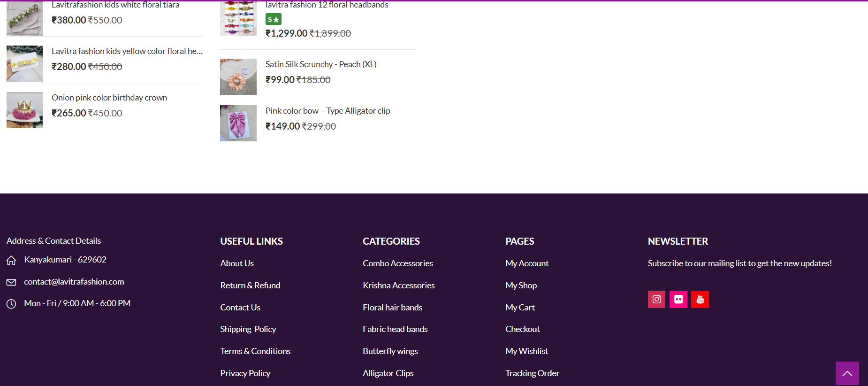View Onion pink birthday crown thumbnail
Screen dimensions: 868x386
(x=24, y=110)
